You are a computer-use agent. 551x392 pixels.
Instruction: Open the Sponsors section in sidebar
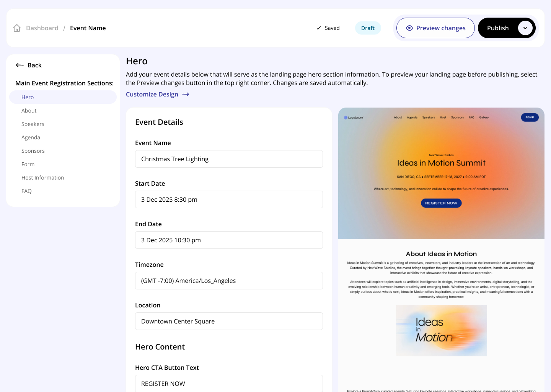click(x=33, y=151)
